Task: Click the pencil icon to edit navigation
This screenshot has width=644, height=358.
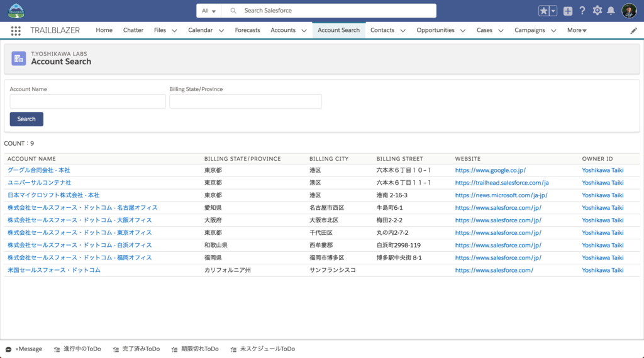Action: 634,31
